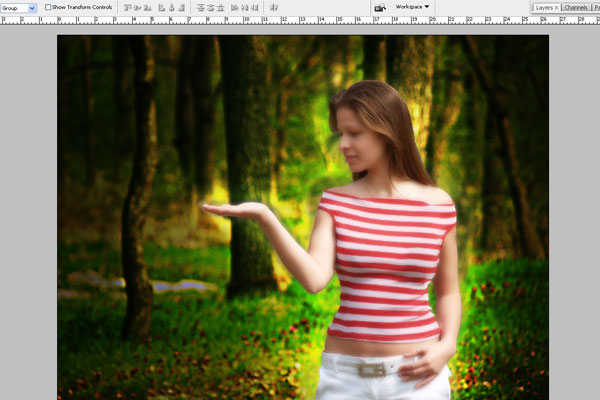Click the Distribute Top Edges icon
This screenshot has width=600, height=400.
[199, 7]
